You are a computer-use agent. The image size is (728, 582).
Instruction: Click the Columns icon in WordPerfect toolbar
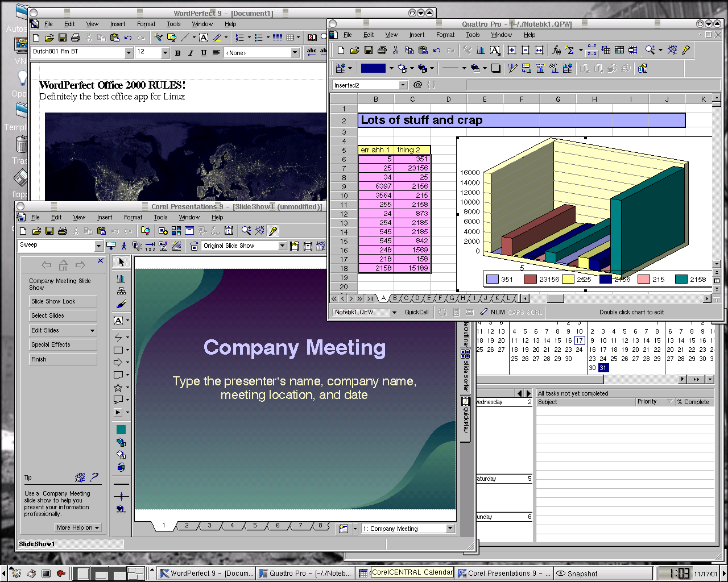[x=278, y=38]
